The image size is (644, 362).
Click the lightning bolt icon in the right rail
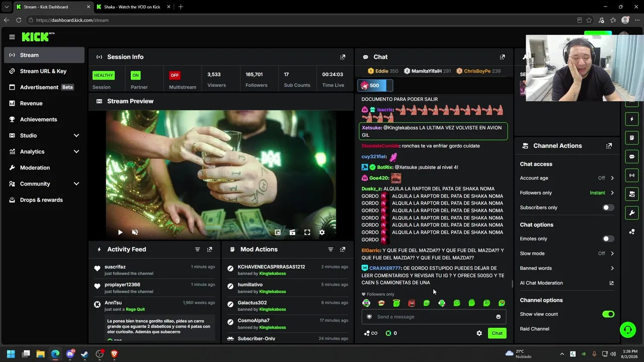pos(632,119)
